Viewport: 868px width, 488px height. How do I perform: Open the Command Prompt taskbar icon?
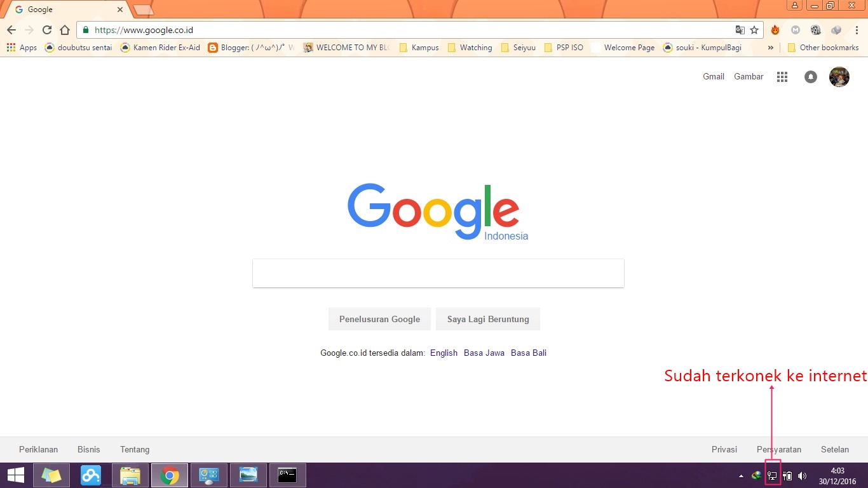pyautogui.click(x=288, y=475)
